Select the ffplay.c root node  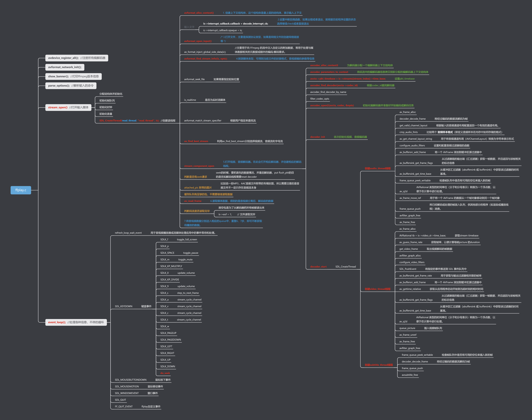pos(21,190)
